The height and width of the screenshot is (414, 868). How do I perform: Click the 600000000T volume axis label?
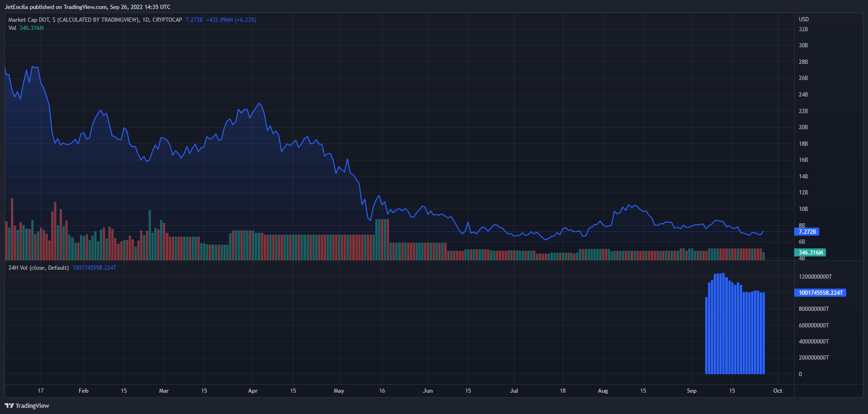tap(814, 326)
